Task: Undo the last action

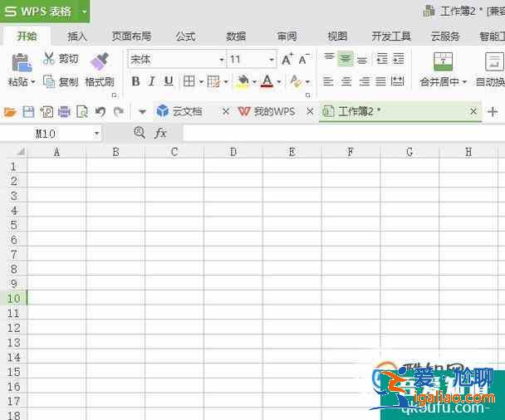Action: [101, 112]
